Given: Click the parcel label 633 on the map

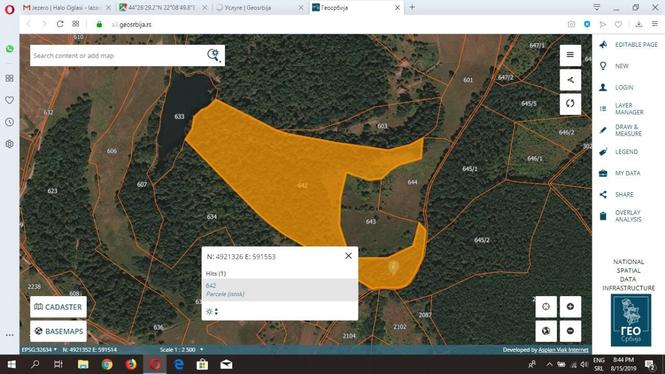Looking at the screenshot, I should click(179, 116).
